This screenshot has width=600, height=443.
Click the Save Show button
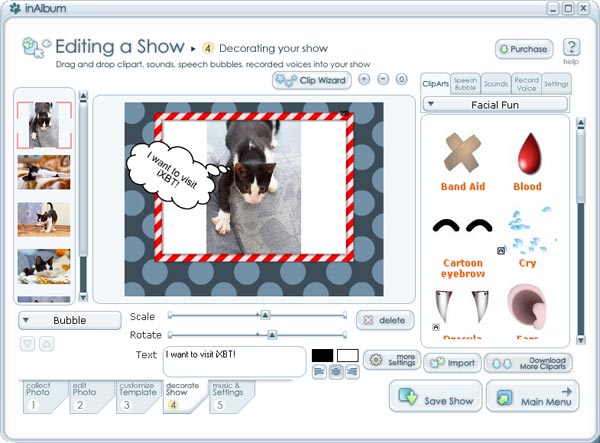coord(435,396)
